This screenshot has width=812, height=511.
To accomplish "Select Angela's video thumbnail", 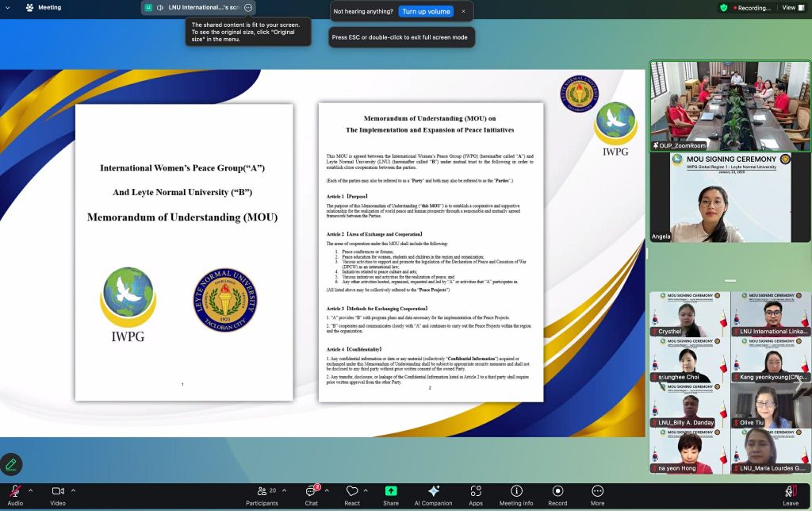I will 730,198.
